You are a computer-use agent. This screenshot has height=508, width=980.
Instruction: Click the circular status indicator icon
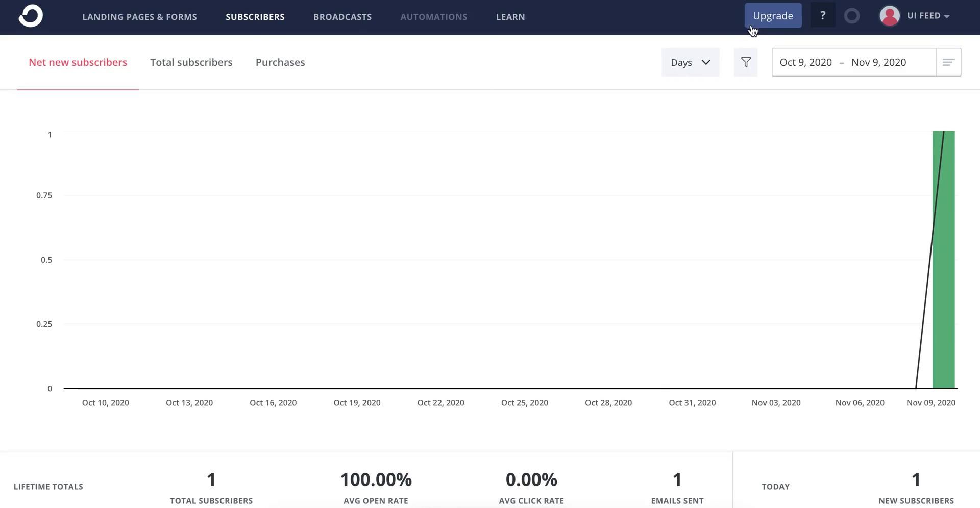point(851,16)
